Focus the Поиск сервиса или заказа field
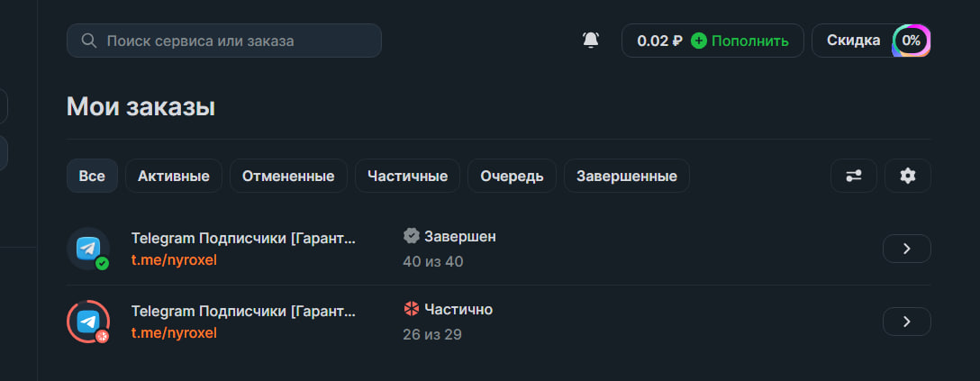The height and width of the screenshot is (381, 980). [x=234, y=41]
